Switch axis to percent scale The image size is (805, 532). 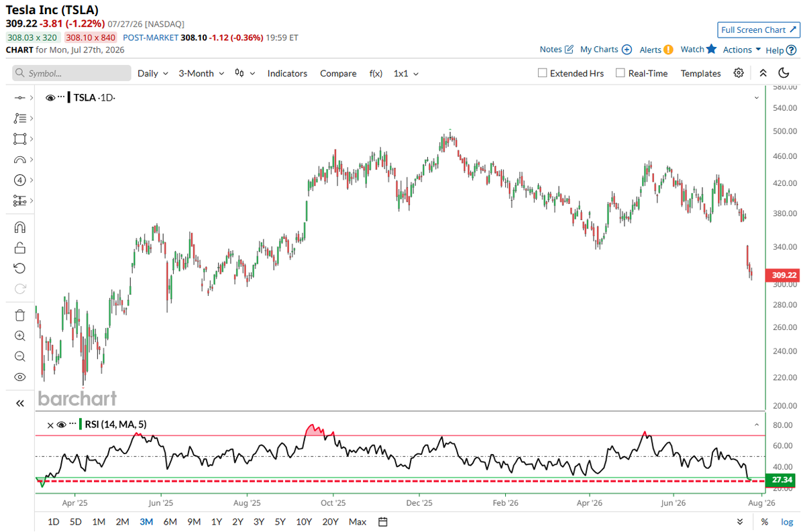tap(764, 522)
